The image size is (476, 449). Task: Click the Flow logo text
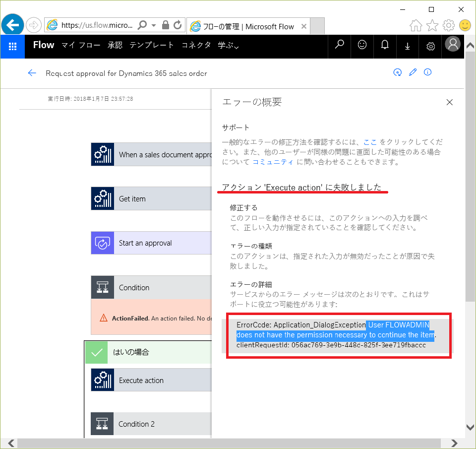(44, 45)
